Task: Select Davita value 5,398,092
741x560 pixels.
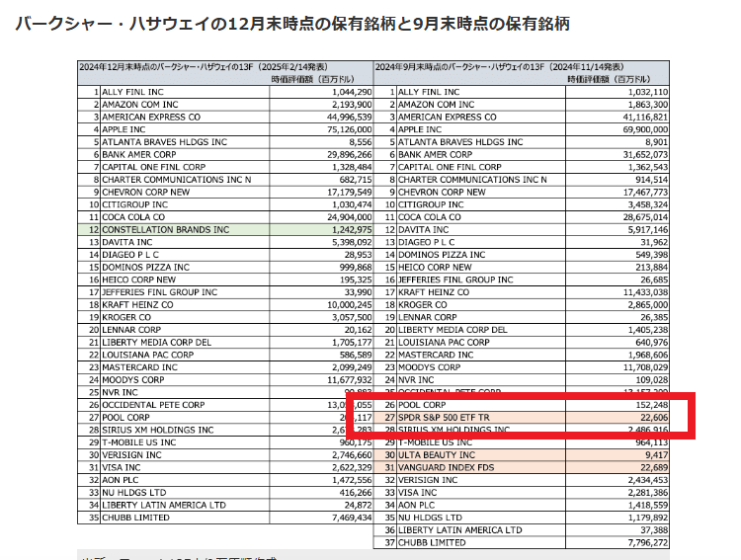Action: tap(352, 242)
